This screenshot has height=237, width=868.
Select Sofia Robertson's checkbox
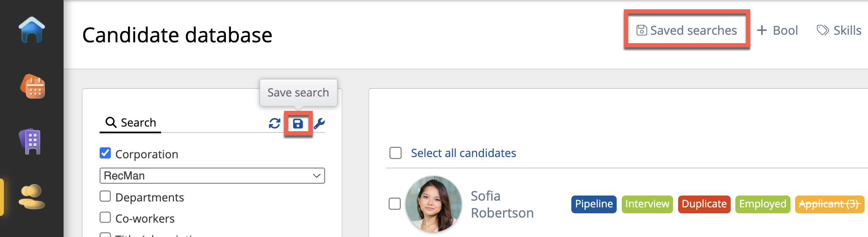(x=395, y=204)
